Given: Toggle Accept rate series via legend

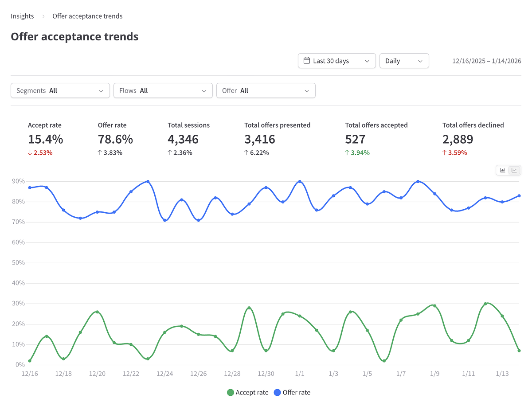Looking at the screenshot, I should (x=247, y=392).
